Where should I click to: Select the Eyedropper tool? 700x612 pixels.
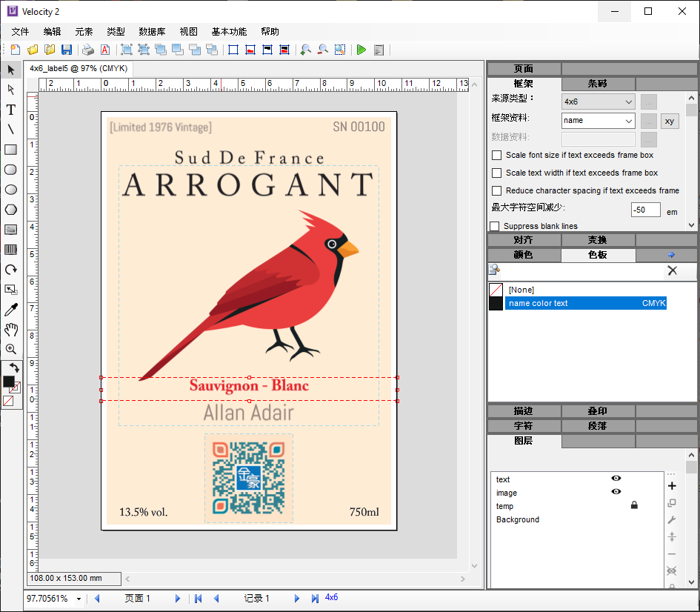point(11,310)
